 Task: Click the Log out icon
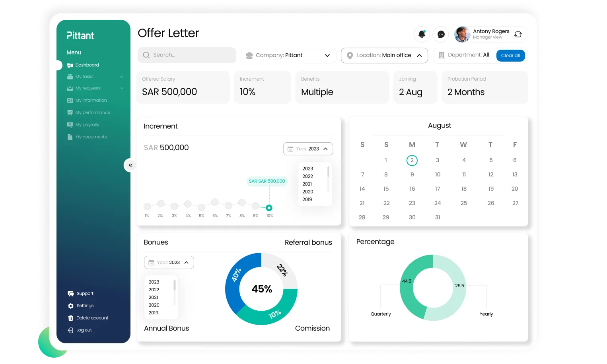[71, 330]
